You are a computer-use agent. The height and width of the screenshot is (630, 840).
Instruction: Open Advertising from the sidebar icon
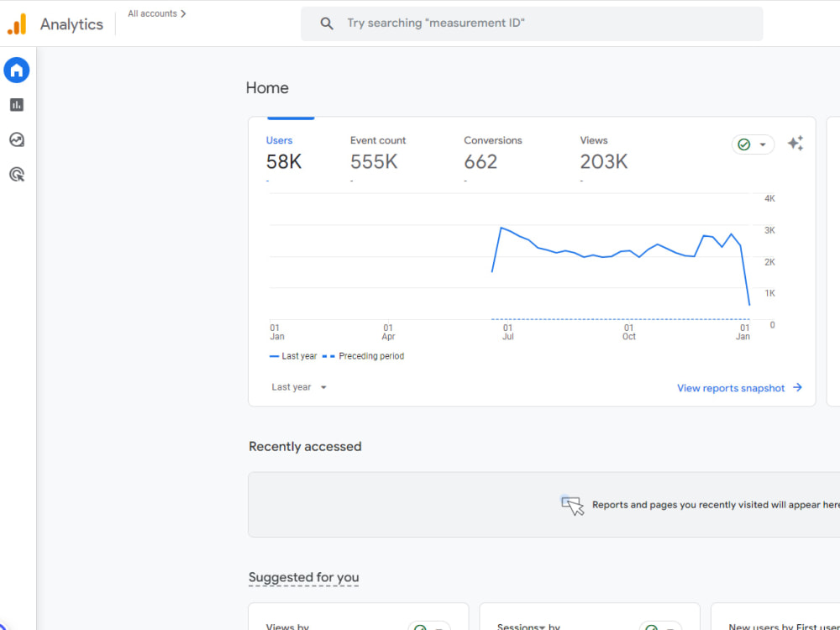[x=17, y=174]
